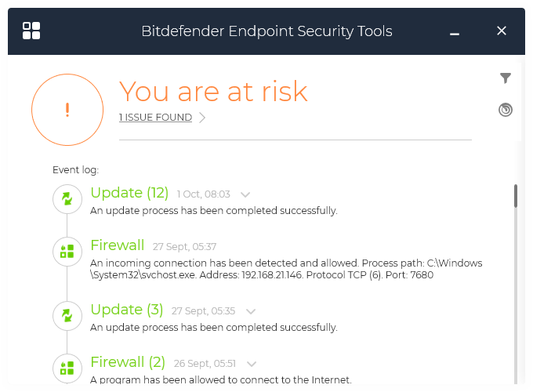Select the Firewall (2) event title
The width and height of the screenshot is (533, 392).
click(128, 362)
